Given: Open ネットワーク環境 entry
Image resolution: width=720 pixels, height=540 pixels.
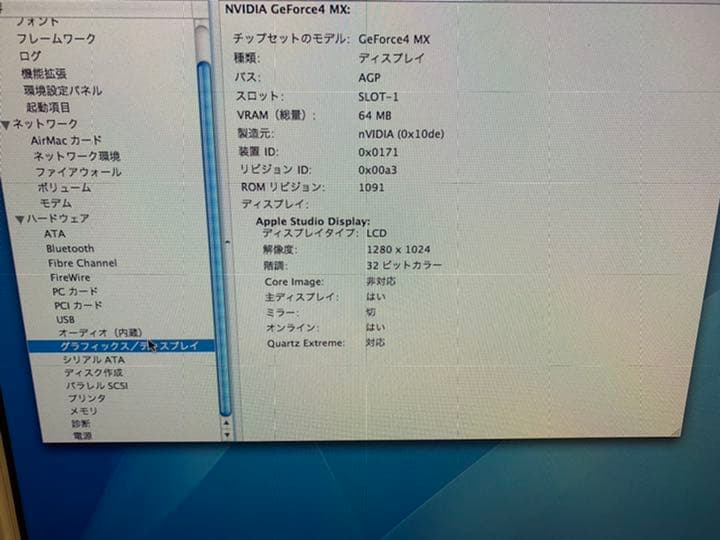Looking at the screenshot, I should (77, 157).
